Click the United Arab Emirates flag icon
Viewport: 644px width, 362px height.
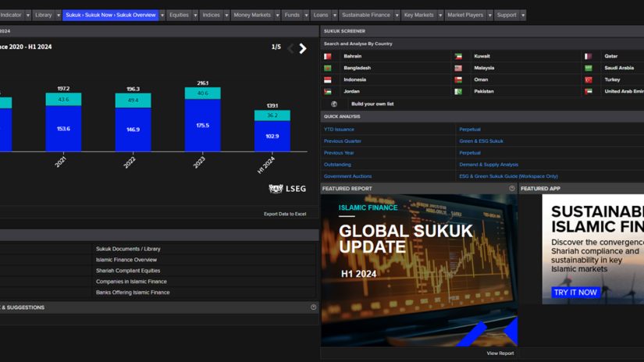click(x=589, y=91)
